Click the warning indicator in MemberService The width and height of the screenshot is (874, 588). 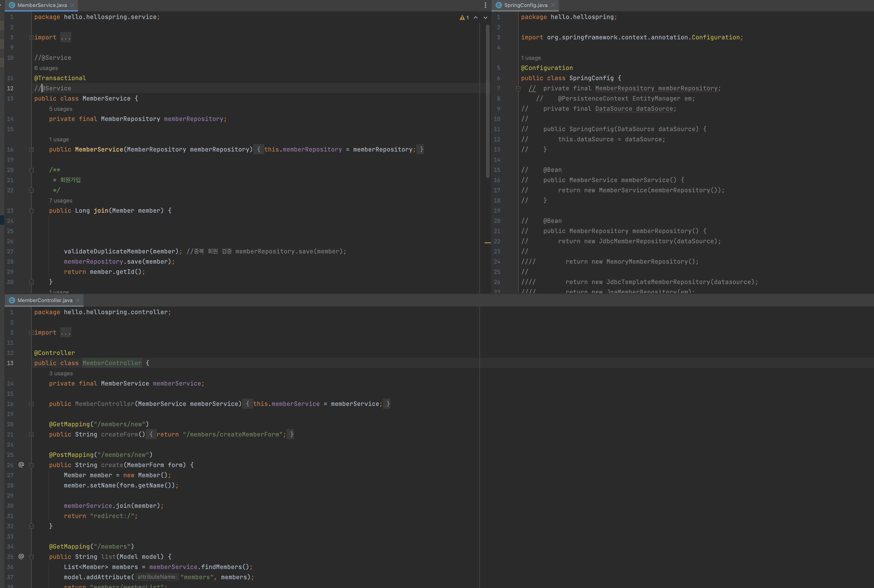(x=464, y=18)
